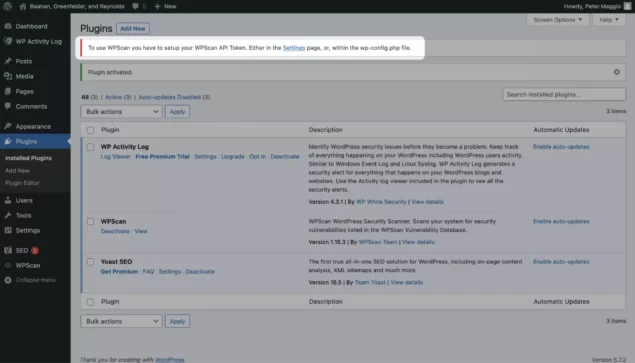Click the Appearance brush icon
The height and width of the screenshot is (363, 635).
point(8,126)
